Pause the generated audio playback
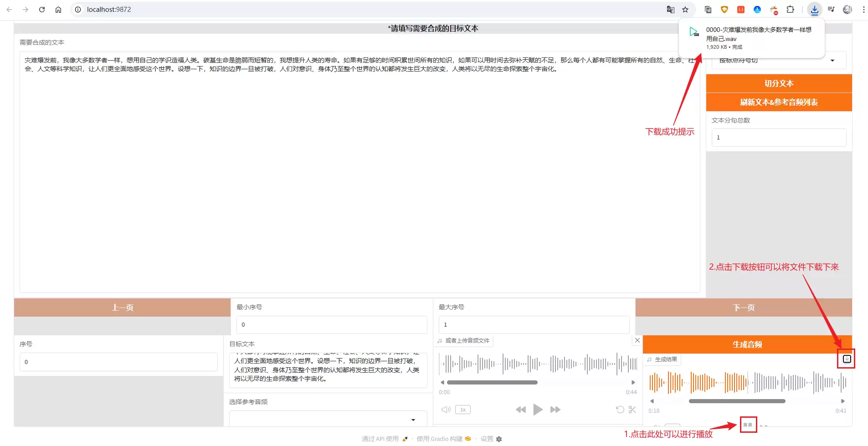868x446 pixels. pyautogui.click(x=748, y=425)
